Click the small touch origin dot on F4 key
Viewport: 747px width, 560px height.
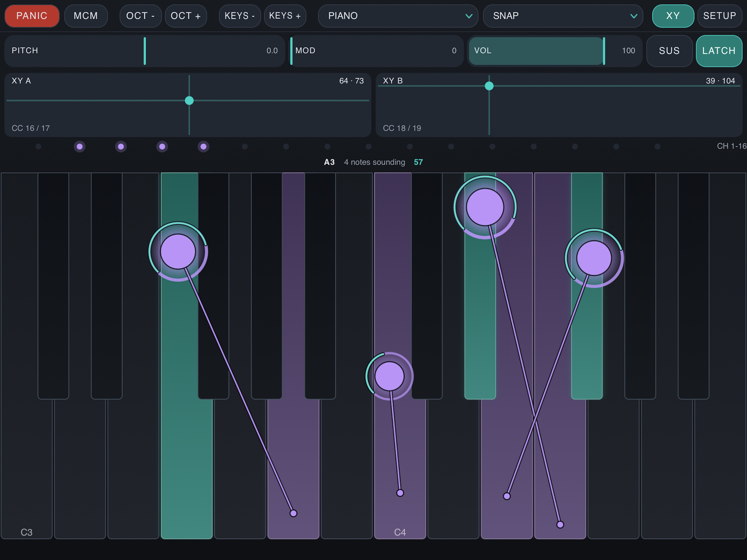coord(560,524)
